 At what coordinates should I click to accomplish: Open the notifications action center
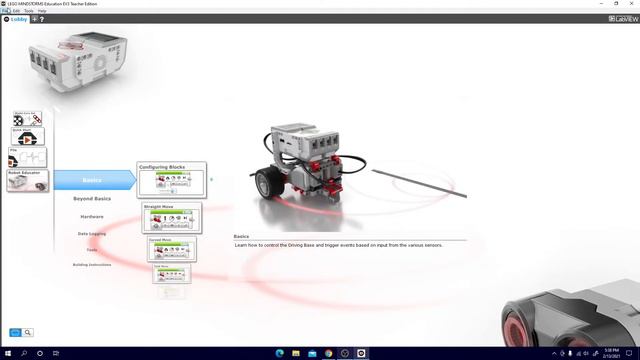point(629,353)
